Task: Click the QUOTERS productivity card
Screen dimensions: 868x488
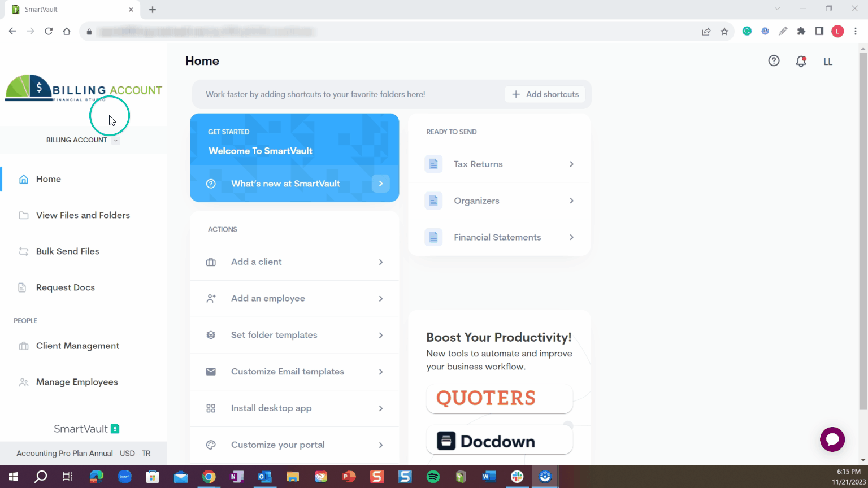Action: tap(500, 399)
